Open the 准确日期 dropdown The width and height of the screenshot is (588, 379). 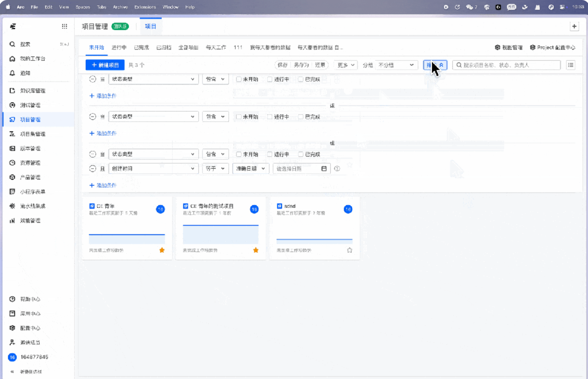[250, 169]
